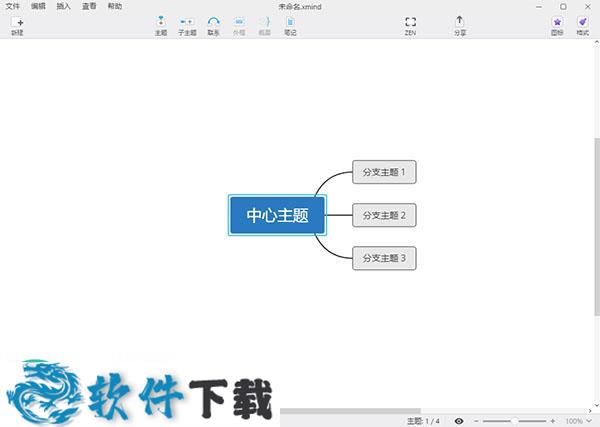
Task: Open the 查看 menu
Action: pos(90,6)
